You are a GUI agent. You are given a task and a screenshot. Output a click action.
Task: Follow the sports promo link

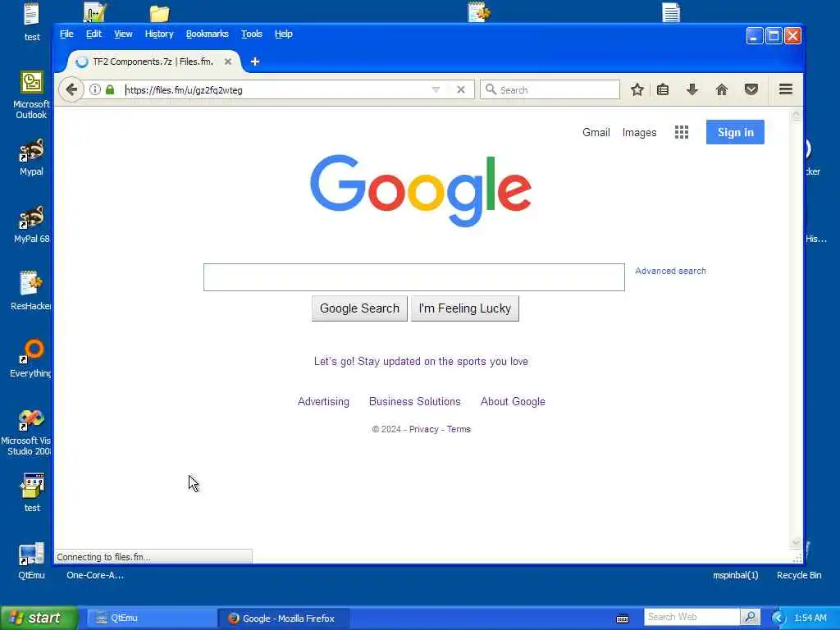pos(421,362)
